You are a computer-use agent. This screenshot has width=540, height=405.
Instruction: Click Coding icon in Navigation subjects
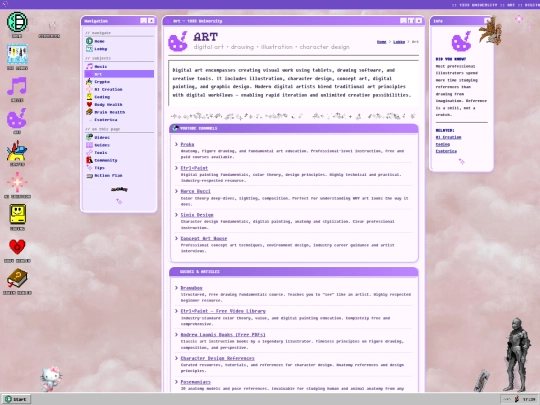[x=89, y=97]
